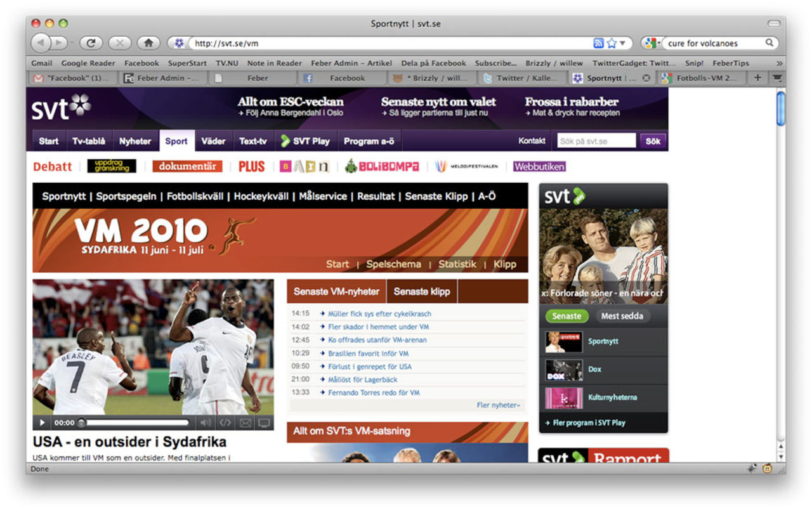Switch to Senaste klipp tab
Screen dimensions: 812x510
point(421,292)
